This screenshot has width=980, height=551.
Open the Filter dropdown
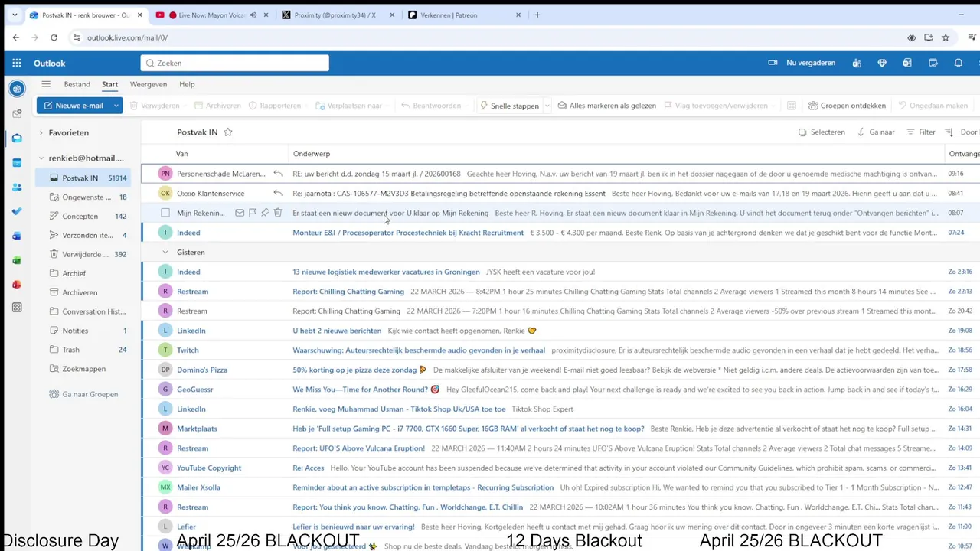tap(921, 132)
